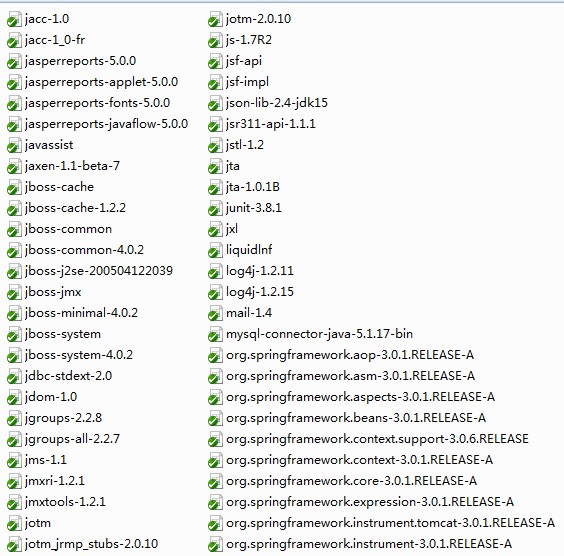Click the file name jsf-impl
The image size is (564, 556).
pyautogui.click(x=247, y=82)
